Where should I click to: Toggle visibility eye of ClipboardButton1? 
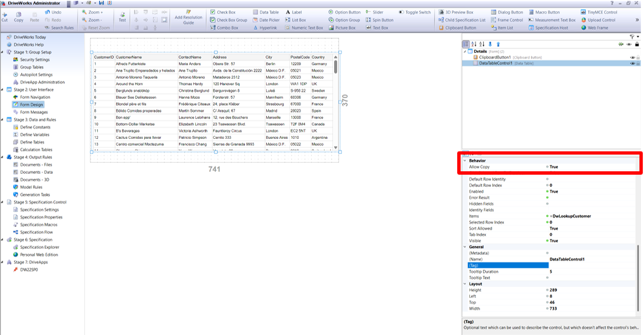[632, 57]
